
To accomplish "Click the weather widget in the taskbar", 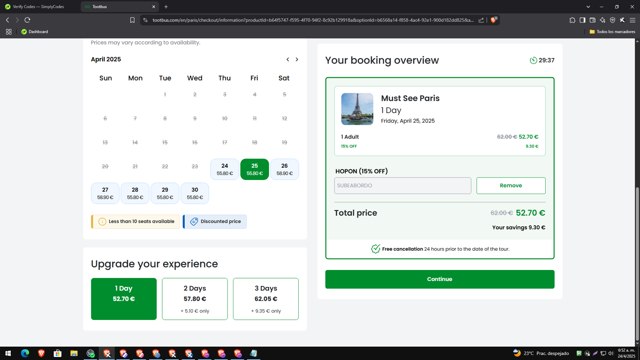I will pyautogui.click(x=541, y=353).
